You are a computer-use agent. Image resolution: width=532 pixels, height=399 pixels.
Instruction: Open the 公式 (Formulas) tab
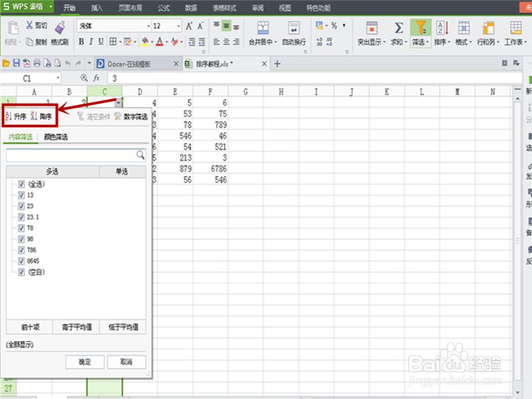click(x=163, y=8)
